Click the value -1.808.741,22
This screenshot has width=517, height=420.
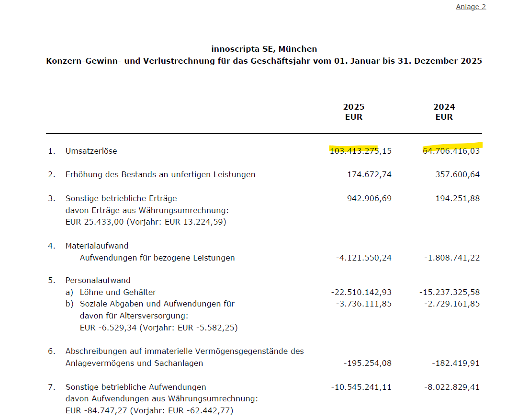(x=452, y=258)
